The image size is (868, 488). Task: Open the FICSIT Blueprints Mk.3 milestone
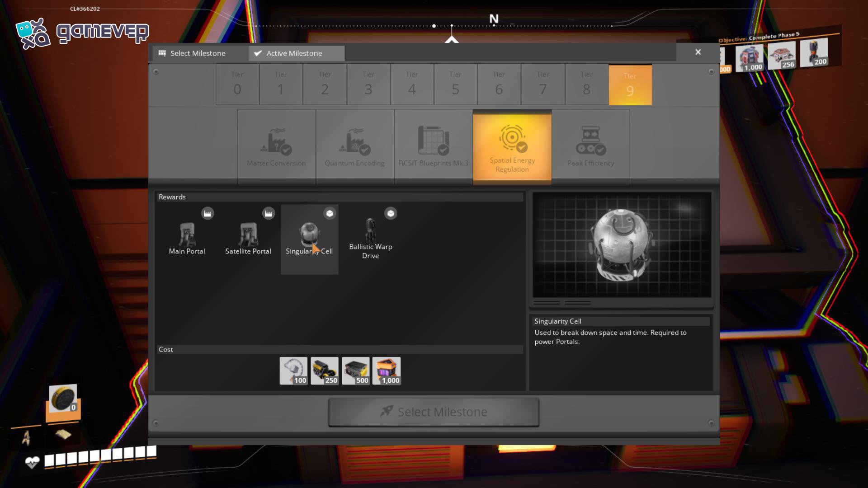click(433, 146)
